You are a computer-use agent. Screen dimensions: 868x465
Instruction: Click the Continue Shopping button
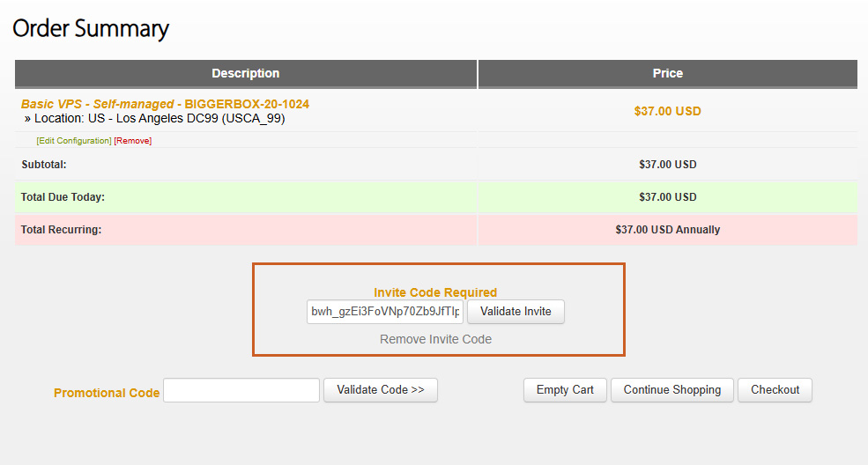click(672, 390)
